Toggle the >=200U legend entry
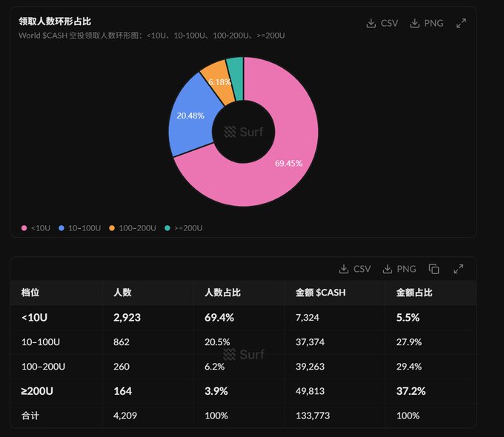The image size is (504, 437). [x=184, y=228]
